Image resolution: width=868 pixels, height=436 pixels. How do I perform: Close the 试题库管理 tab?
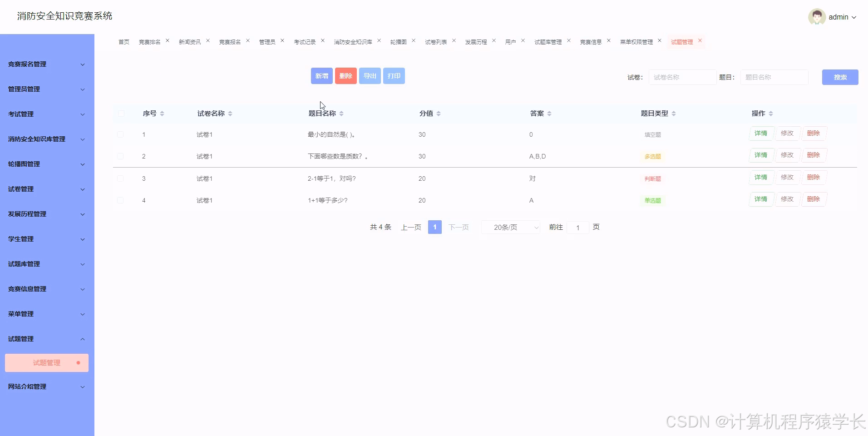(569, 40)
